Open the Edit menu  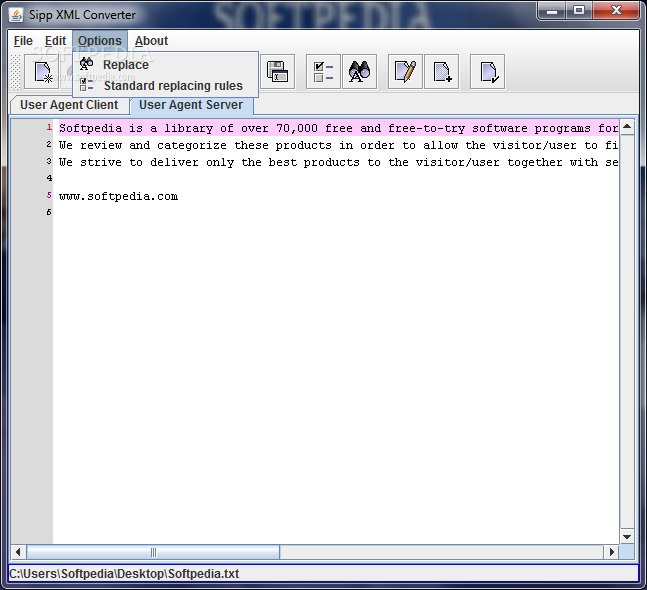pyautogui.click(x=55, y=41)
